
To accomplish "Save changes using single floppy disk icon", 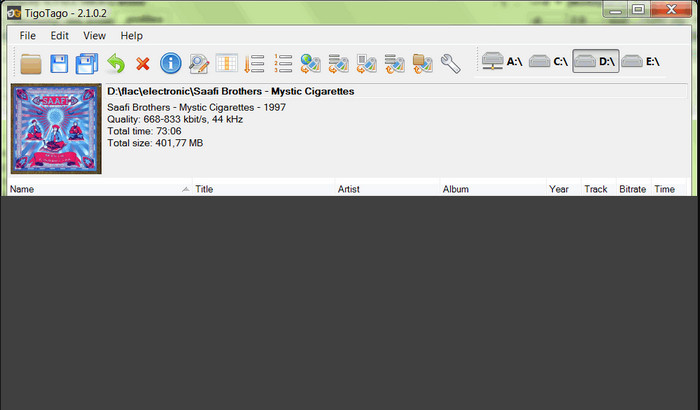I will 59,64.
